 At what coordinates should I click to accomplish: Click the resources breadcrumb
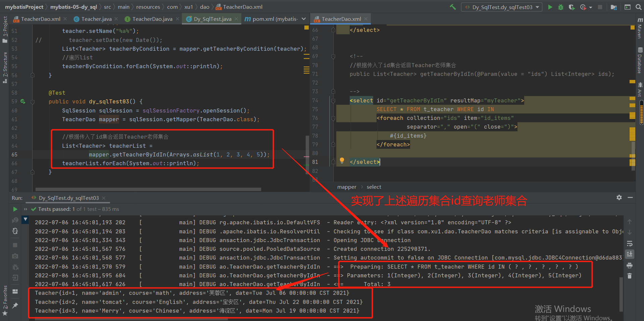[148, 7]
